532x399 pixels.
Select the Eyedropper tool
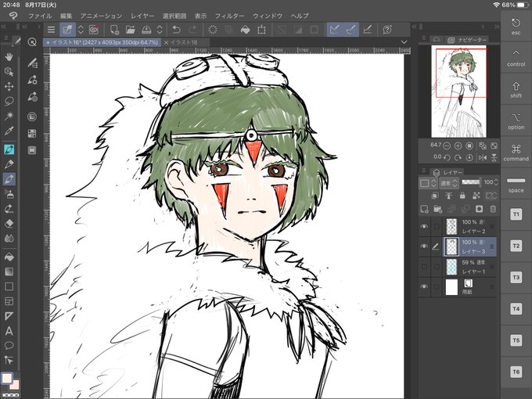pyautogui.click(x=9, y=131)
